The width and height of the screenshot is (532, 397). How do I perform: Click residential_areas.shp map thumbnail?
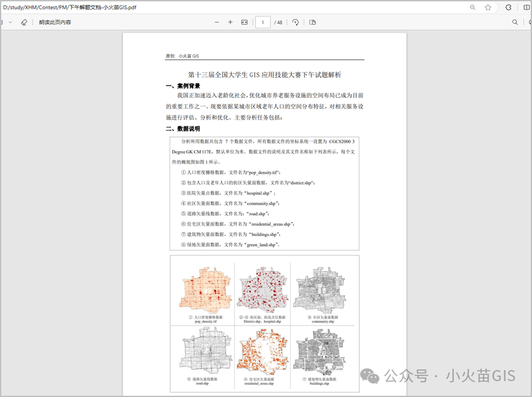263,351
